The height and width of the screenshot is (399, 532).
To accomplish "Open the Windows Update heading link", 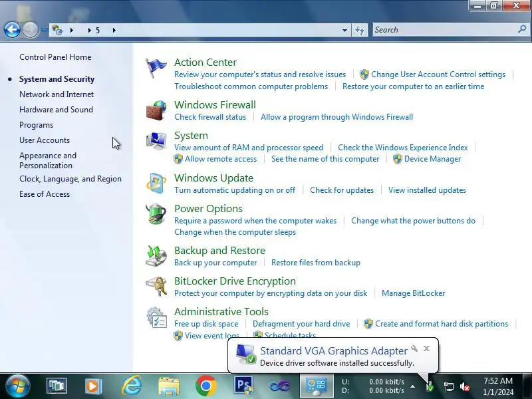I will [213, 178].
